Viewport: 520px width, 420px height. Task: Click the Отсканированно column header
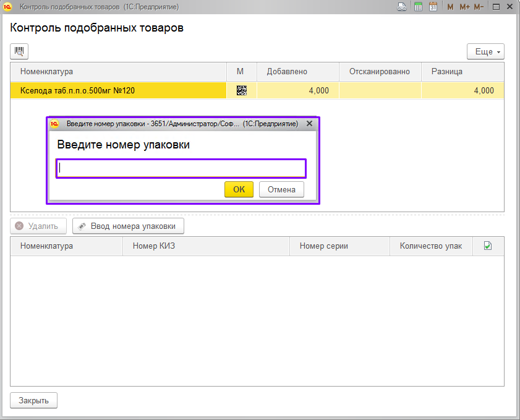click(379, 72)
